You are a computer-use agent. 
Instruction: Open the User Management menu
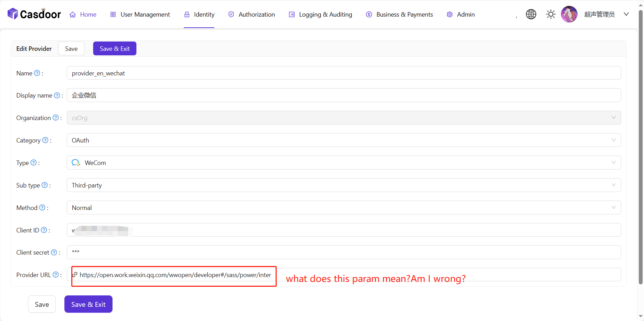(140, 14)
